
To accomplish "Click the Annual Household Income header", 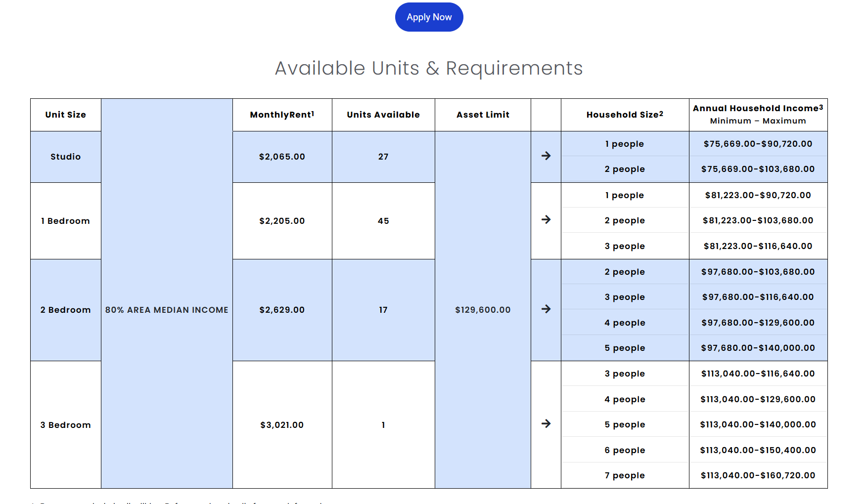I will pyautogui.click(x=758, y=115).
